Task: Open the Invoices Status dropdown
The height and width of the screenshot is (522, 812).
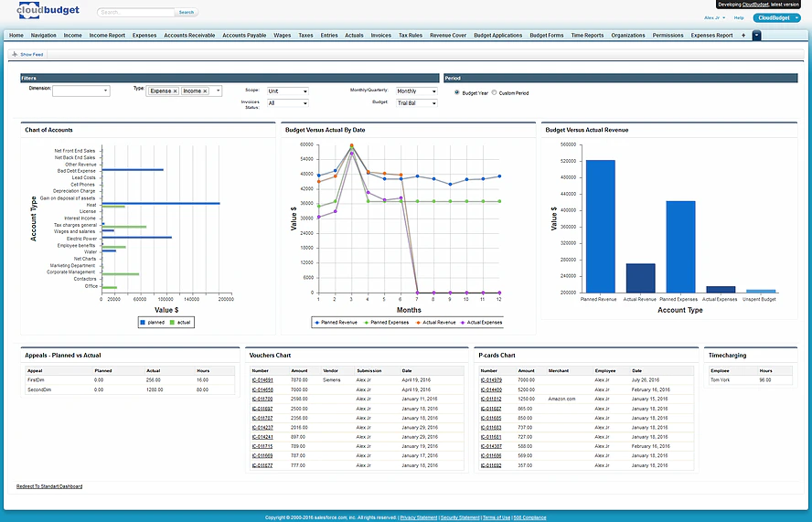Action: click(x=288, y=103)
